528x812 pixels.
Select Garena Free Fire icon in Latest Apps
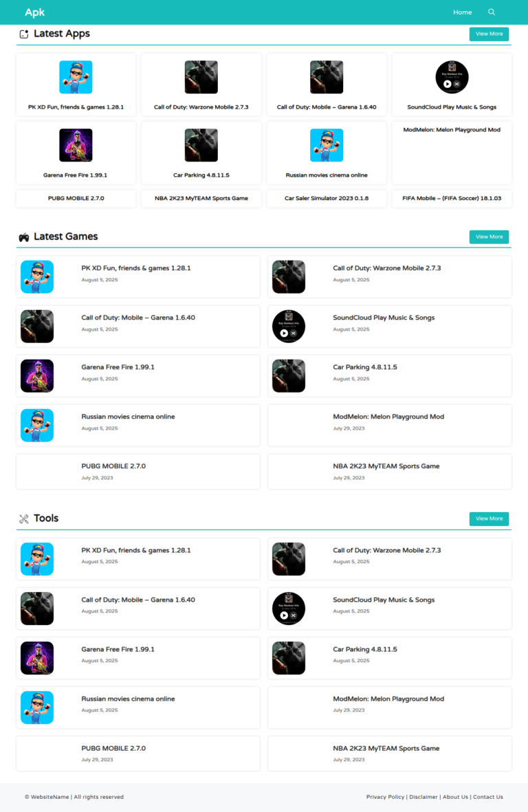pyautogui.click(x=76, y=146)
